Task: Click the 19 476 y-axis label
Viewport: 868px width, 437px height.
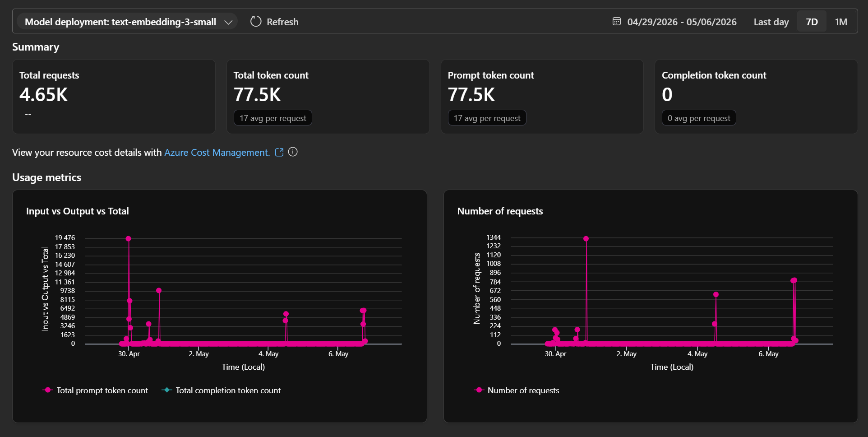Action: point(65,238)
